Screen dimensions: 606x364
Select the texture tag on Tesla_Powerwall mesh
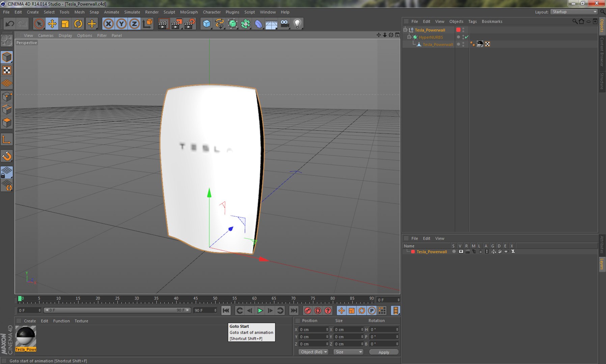[x=480, y=44]
